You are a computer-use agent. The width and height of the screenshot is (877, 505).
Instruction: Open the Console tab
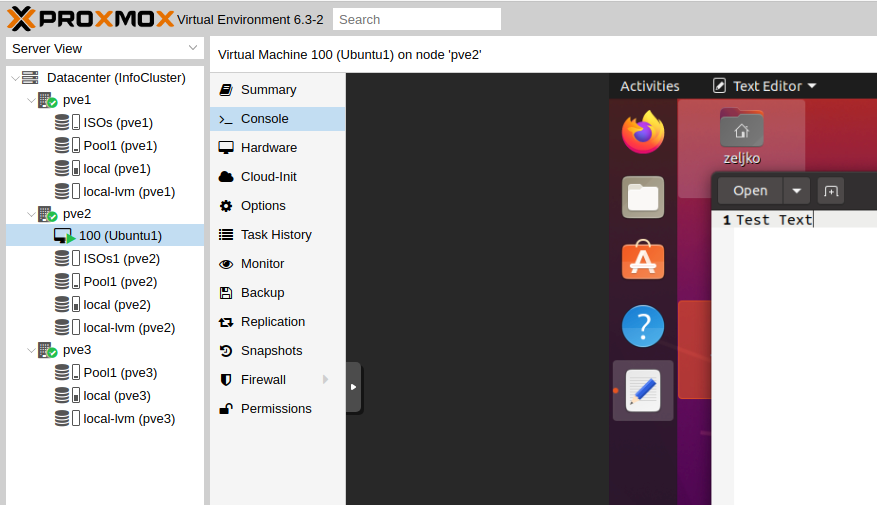pos(277,119)
